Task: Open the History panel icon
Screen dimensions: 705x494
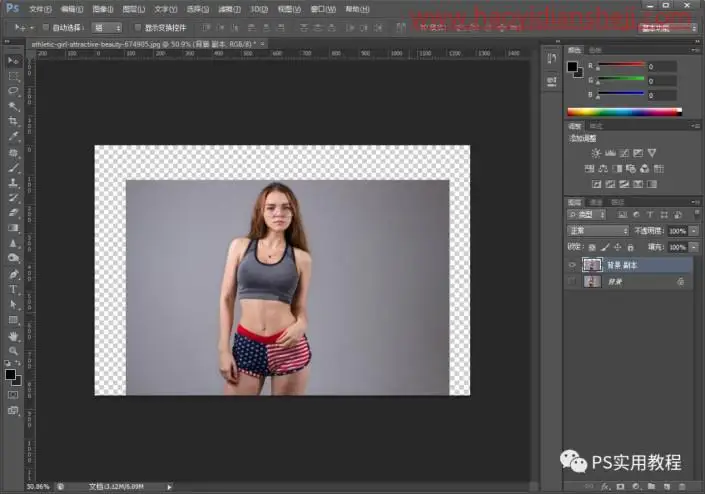Action: tap(552, 58)
